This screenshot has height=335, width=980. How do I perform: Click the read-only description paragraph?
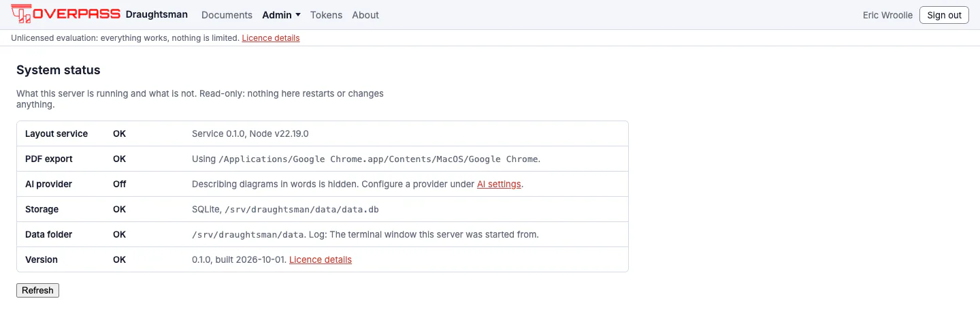click(x=200, y=99)
